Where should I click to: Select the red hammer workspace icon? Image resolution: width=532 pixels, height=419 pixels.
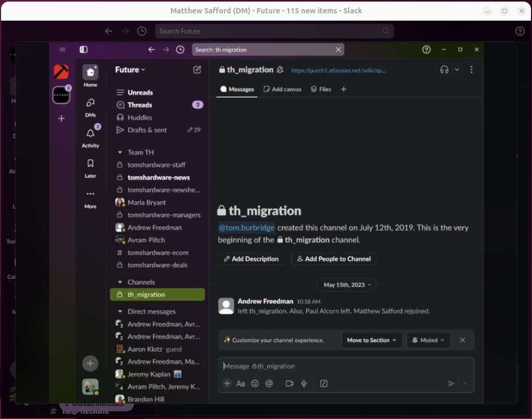pyautogui.click(x=61, y=71)
